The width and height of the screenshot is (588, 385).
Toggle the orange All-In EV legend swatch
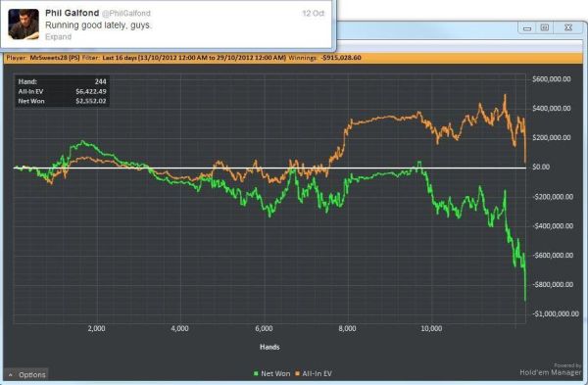pos(297,374)
